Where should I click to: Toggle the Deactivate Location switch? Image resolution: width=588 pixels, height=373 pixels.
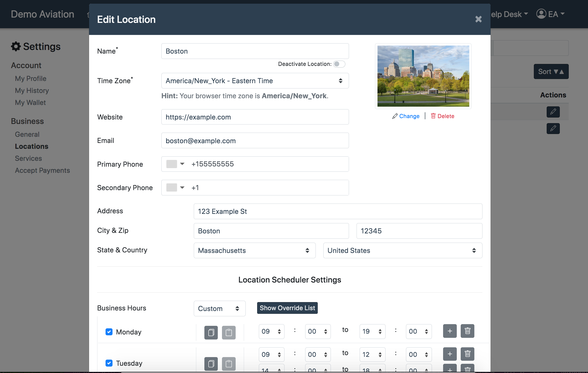click(339, 64)
